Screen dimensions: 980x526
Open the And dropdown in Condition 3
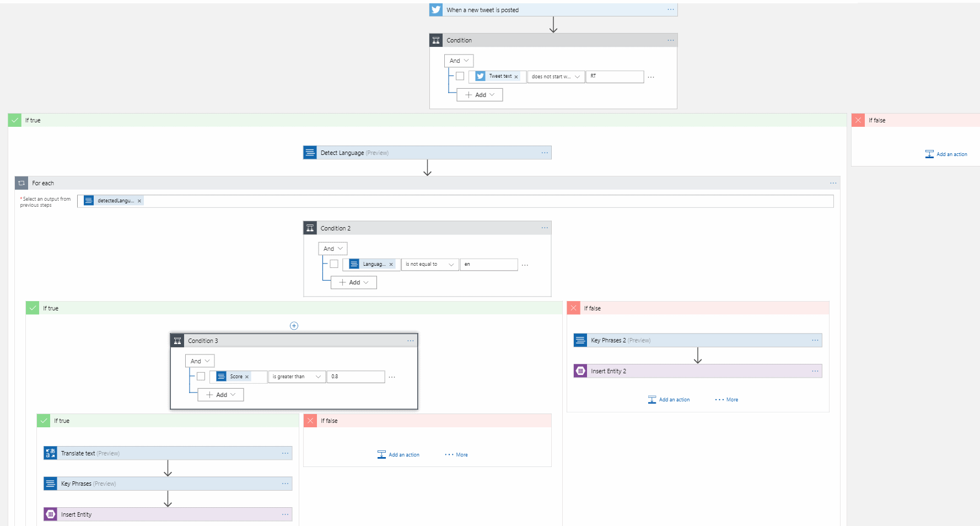(200, 361)
